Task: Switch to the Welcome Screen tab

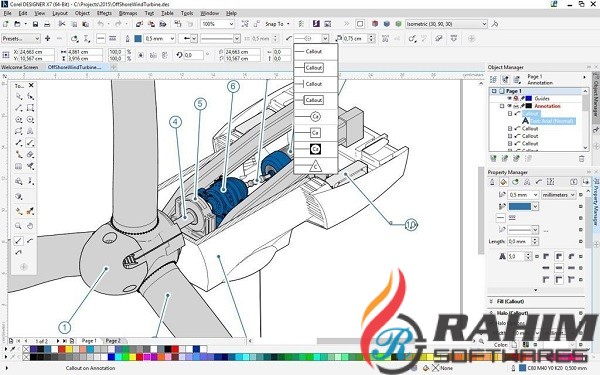Action: coord(20,67)
